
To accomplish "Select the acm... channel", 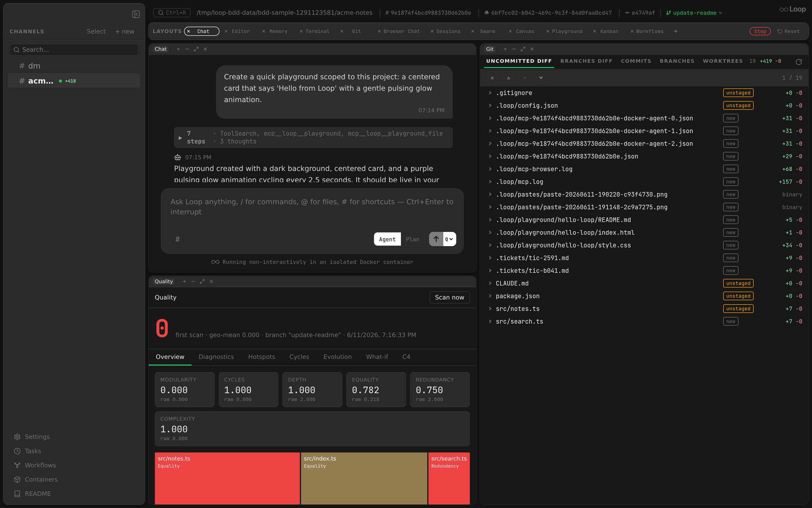I will [74, 81].
